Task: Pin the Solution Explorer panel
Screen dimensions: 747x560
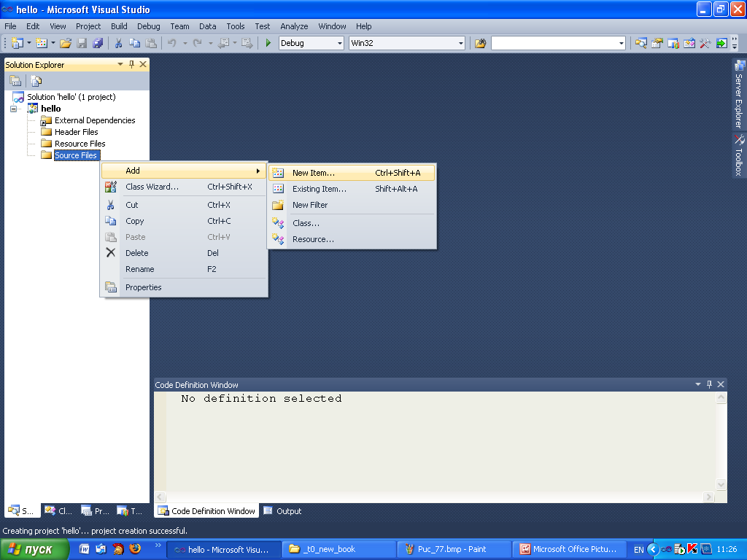Action: (x=131, y=64)
